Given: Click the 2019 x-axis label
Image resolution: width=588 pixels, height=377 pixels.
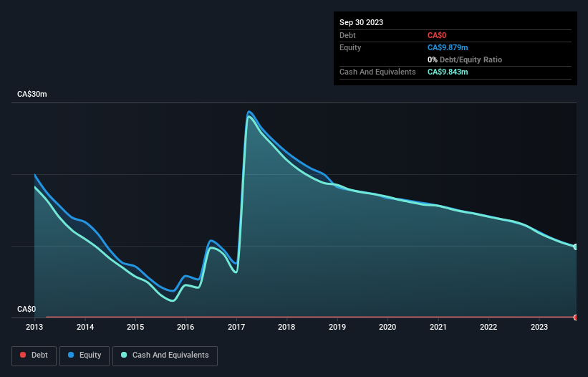Looking at the screenshot, I should tap(337, 327).
